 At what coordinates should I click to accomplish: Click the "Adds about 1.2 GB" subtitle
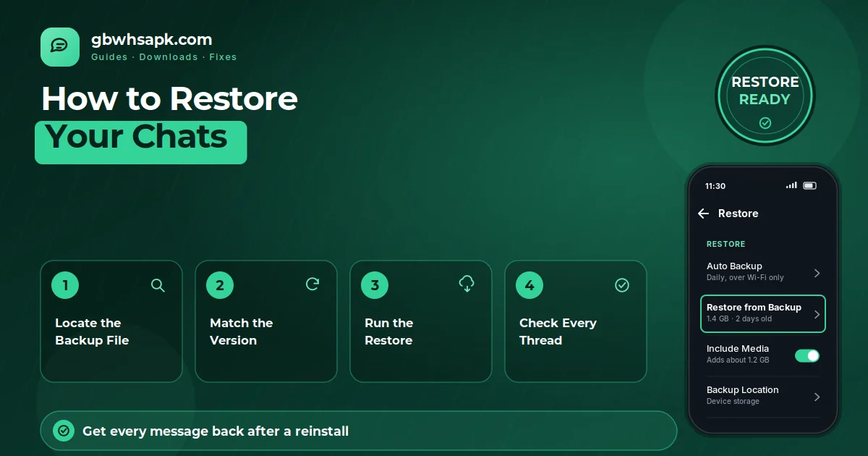pyautogui.click(x=738, y=360)
